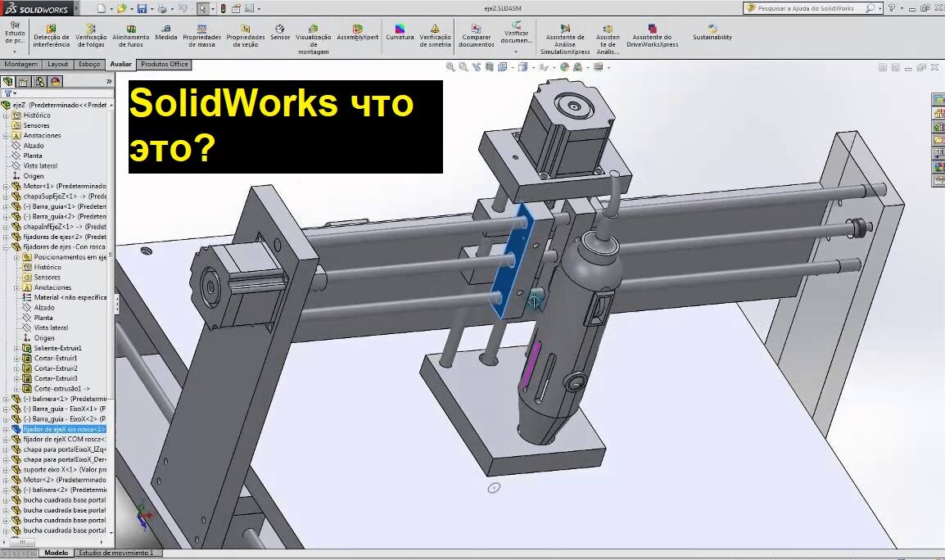Open Propriedades de massa

coord(202,36)
